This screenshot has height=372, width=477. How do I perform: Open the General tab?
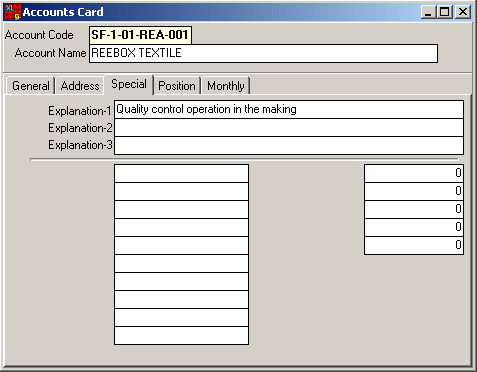tap(30, 86)
